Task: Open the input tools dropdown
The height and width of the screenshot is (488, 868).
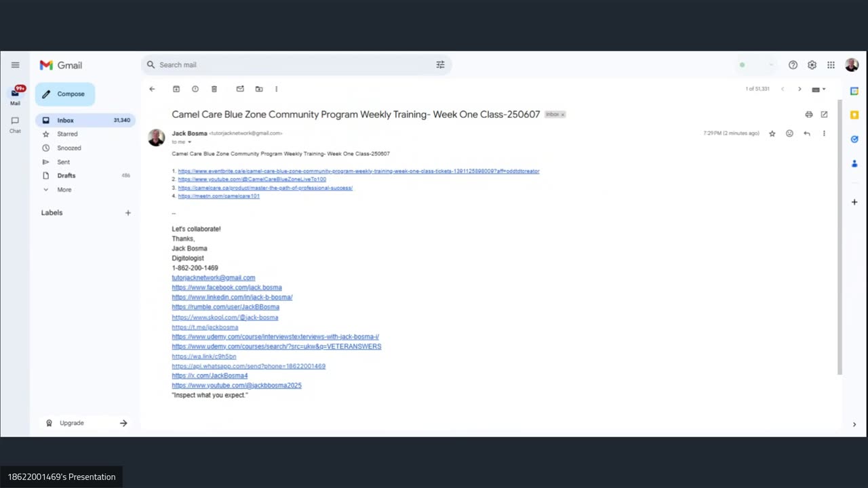Action: point(818,89)
